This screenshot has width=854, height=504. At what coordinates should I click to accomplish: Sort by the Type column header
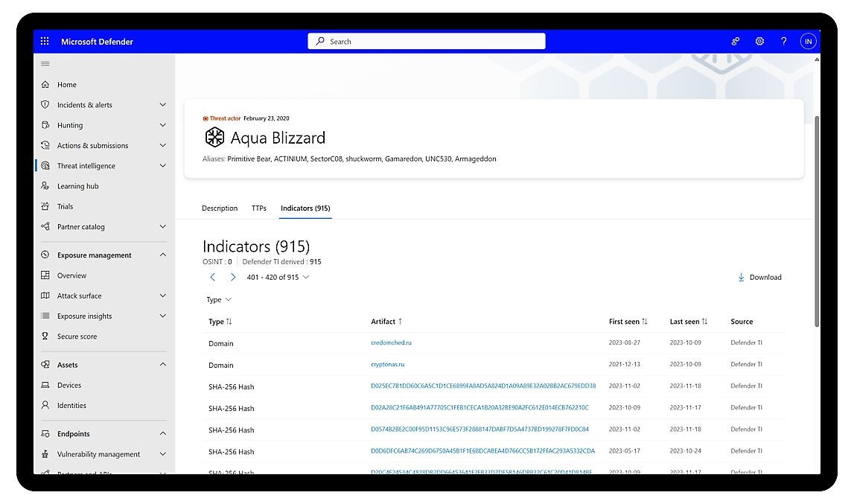220,322
